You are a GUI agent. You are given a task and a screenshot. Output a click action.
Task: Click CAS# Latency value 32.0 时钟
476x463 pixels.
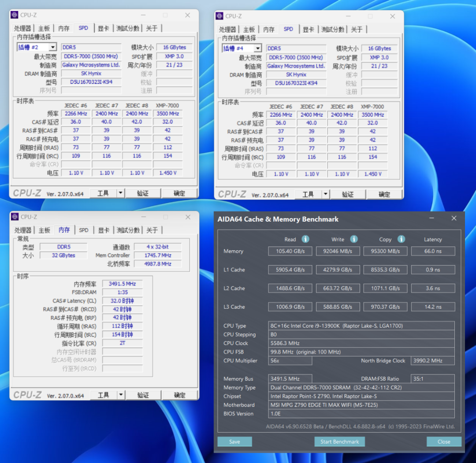tap(123, 300)
